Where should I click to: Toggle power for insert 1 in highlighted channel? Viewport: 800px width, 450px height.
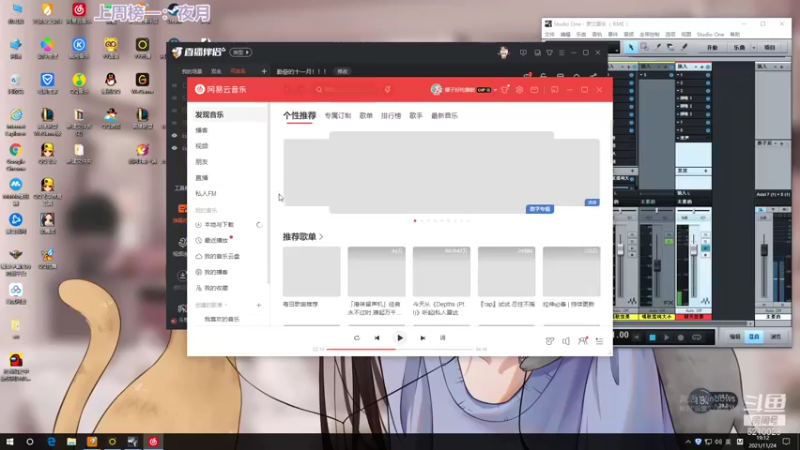(x=708, y=75)
